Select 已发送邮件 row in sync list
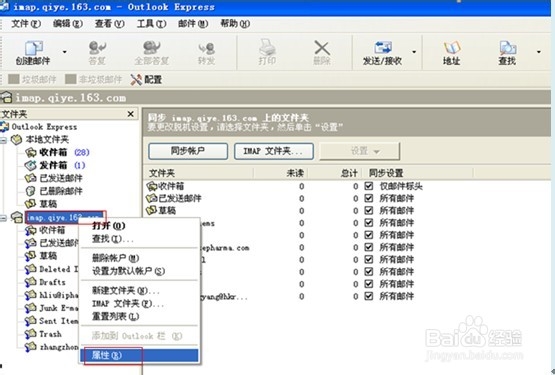The height and width of the screenshot is (375, 555). pyautogui.click(x=280, y=198)
